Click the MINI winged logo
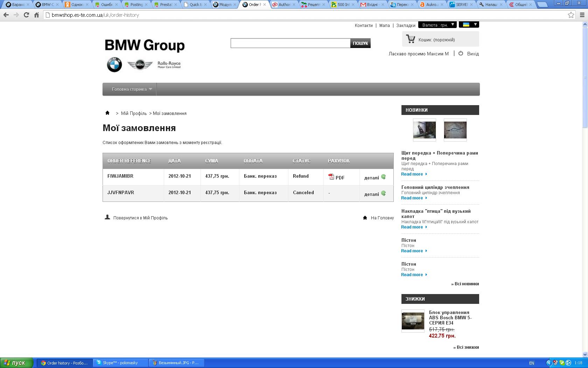This screenshot has height=368, width=588. tap(140, 65)
